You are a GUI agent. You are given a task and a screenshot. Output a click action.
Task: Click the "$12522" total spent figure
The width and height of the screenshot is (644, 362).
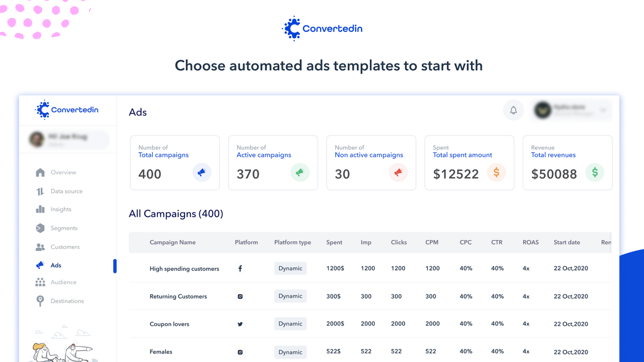456,174
